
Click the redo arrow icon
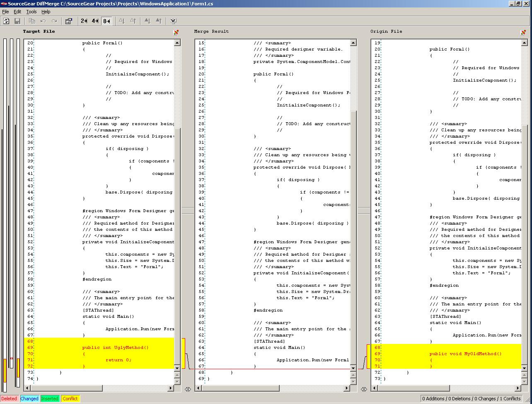54,21
